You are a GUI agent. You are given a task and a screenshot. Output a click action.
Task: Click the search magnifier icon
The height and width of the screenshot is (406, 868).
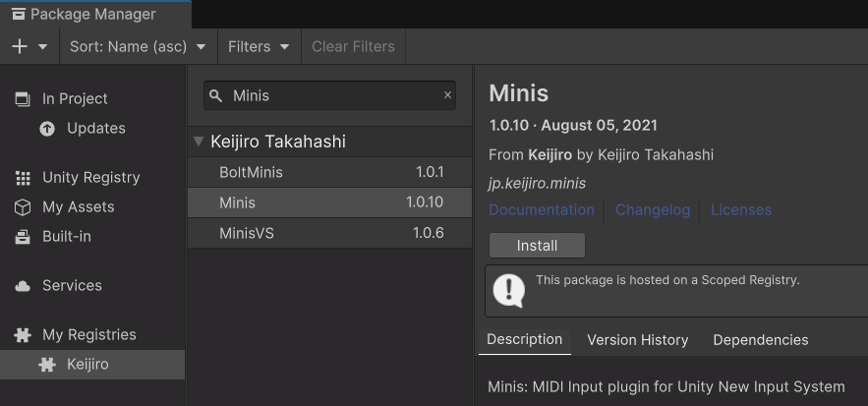[x=216, y=95]
